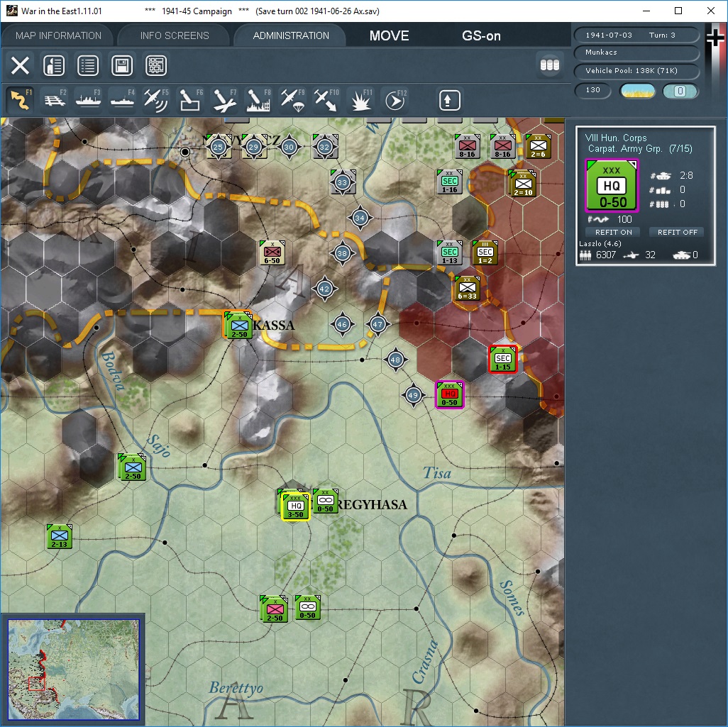Activate F7 Bomb airfield mode
This screenshot has height=727, width=728.
[224, 100]
